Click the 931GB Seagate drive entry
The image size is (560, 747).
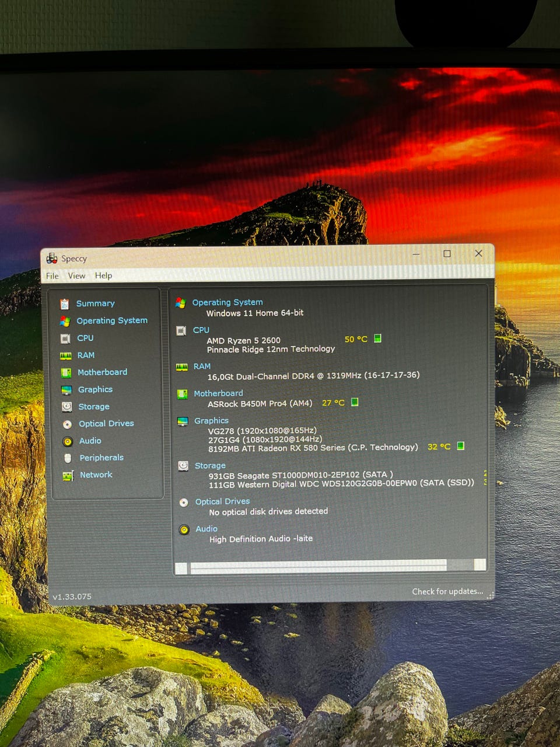pyautogui.click(x=300, y=475)
